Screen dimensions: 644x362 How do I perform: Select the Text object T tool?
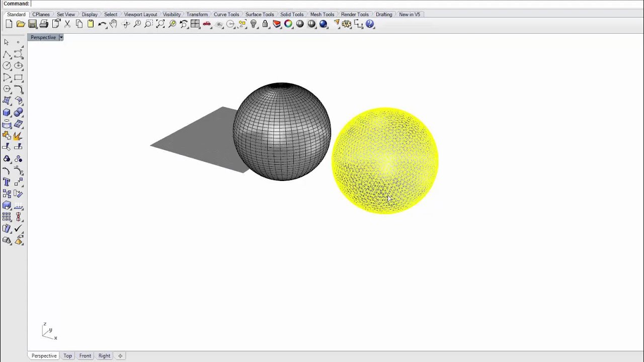[7, 182]
